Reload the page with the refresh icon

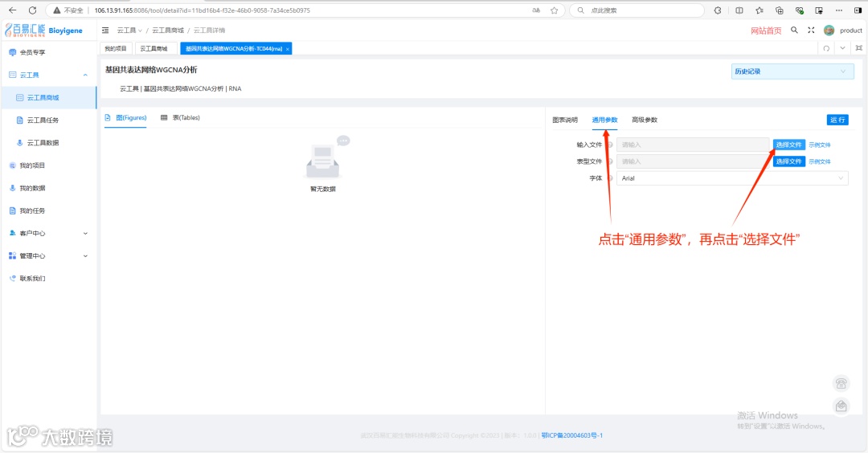[33, 10]
